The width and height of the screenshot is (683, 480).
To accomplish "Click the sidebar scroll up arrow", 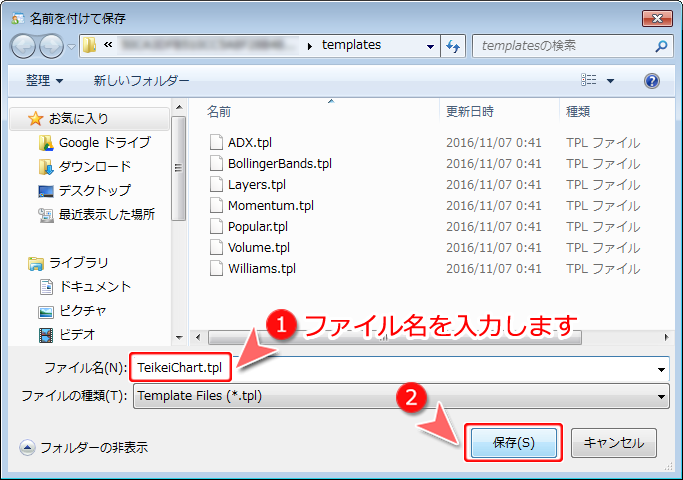I will (x=179, y=107).
